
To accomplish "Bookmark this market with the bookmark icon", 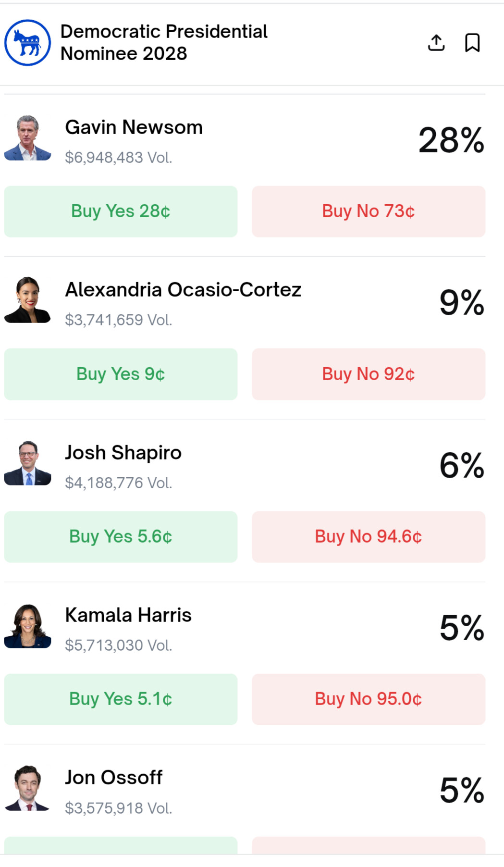I will (x=472, y=43).
